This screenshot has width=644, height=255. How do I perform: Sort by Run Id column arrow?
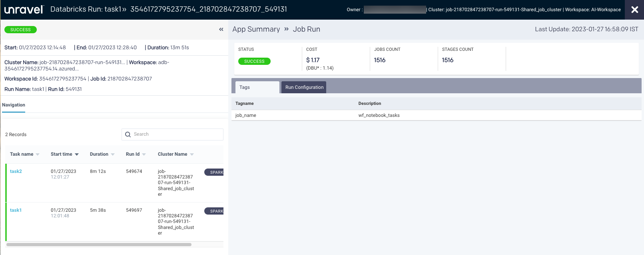[x=144, y=155]
